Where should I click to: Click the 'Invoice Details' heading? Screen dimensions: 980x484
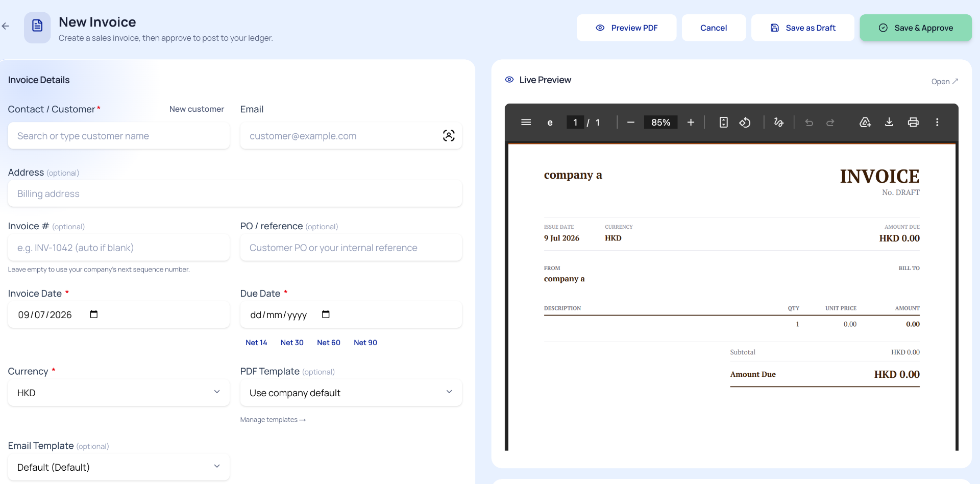click(x=39, y=80)
